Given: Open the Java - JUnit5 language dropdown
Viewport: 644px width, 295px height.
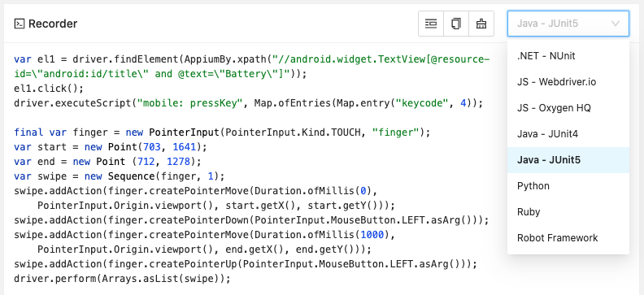Looking at the screenshot, I should 568,24.
